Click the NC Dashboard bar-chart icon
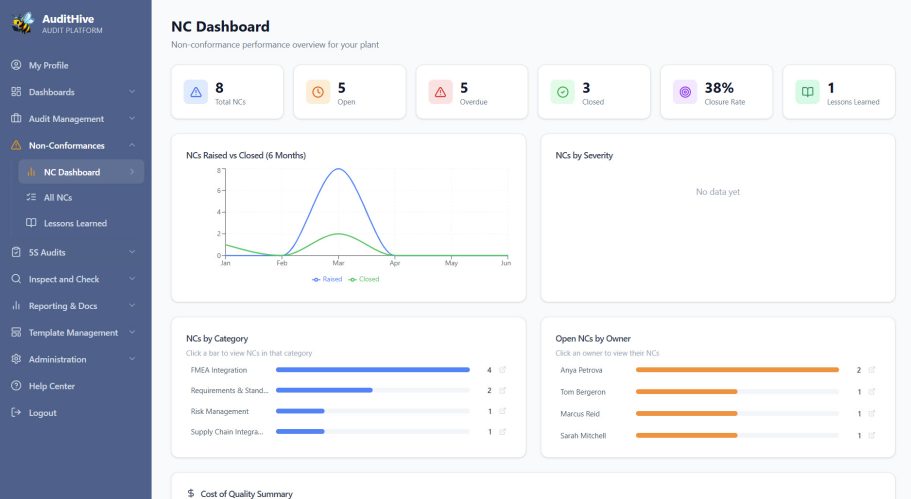The height and width of the screenshot is (499, 911). point(31,172)
